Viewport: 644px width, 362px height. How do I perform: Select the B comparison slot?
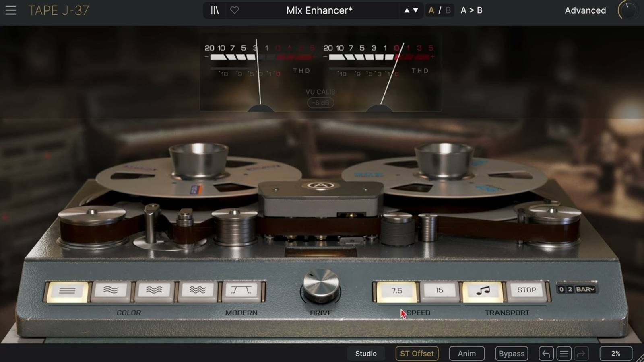pos(448,10)
